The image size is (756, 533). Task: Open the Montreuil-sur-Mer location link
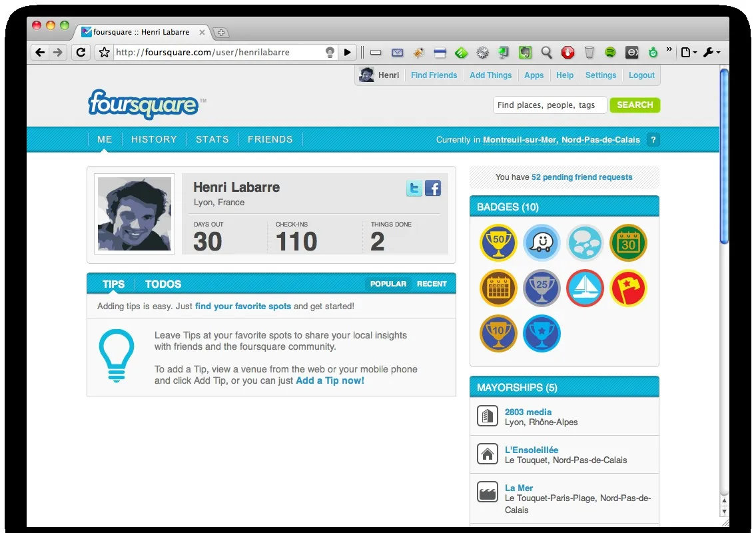[562, 140]
